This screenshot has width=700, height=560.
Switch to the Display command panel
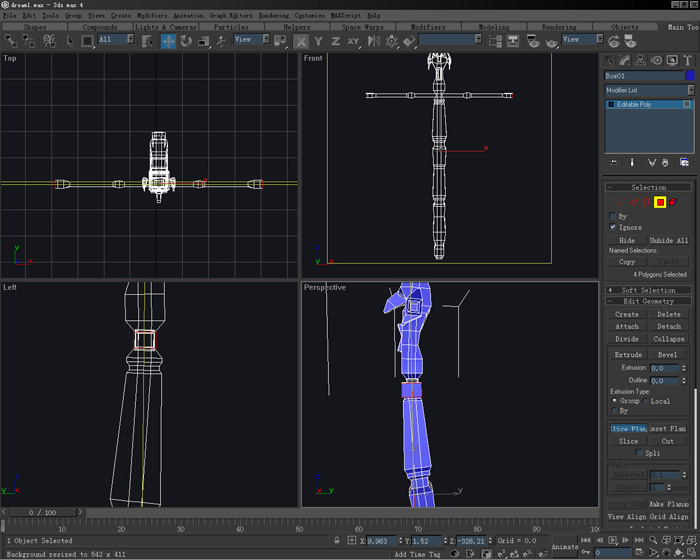click(672, 61)
